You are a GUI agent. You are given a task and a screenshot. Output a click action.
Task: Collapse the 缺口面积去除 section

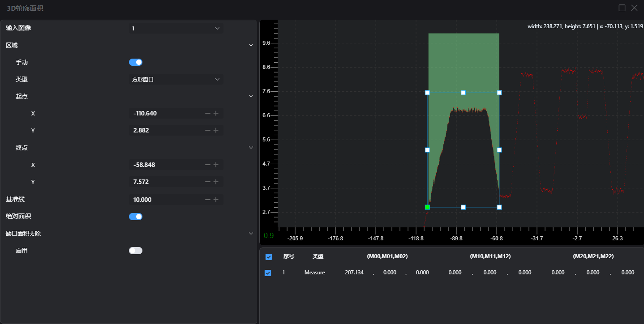coord(251,233)
